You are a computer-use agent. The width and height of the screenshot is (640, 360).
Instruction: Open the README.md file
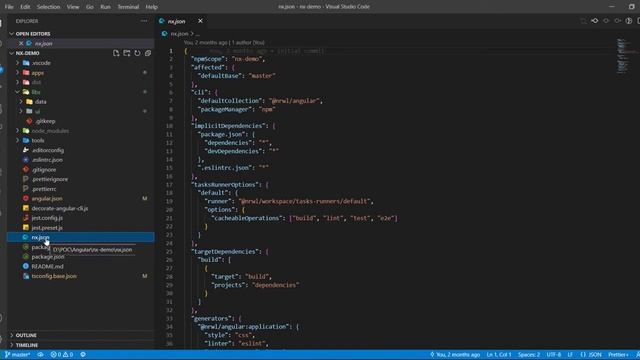pos(47,267)
